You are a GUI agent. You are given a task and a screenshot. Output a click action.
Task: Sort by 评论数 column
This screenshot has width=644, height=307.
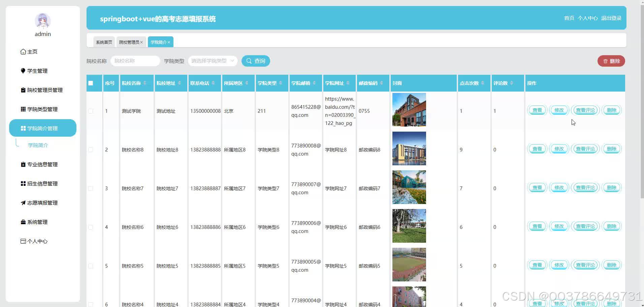click(512, 83)
